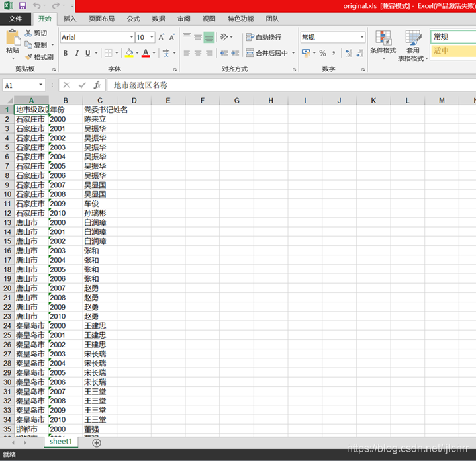Apply the fill color paint bucket

coord(129,53)
